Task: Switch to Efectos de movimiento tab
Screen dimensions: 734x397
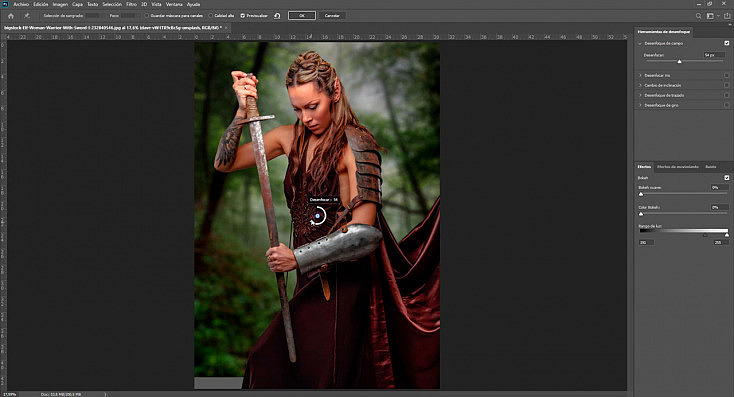Action: [x=677, y=167]
